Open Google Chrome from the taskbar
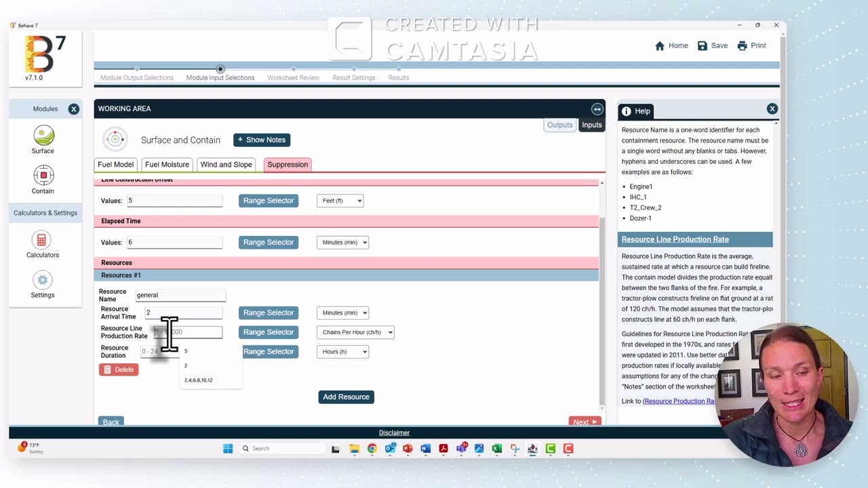Image resolution: width=868 pixels, height=488 pixels. pos(372,448)
